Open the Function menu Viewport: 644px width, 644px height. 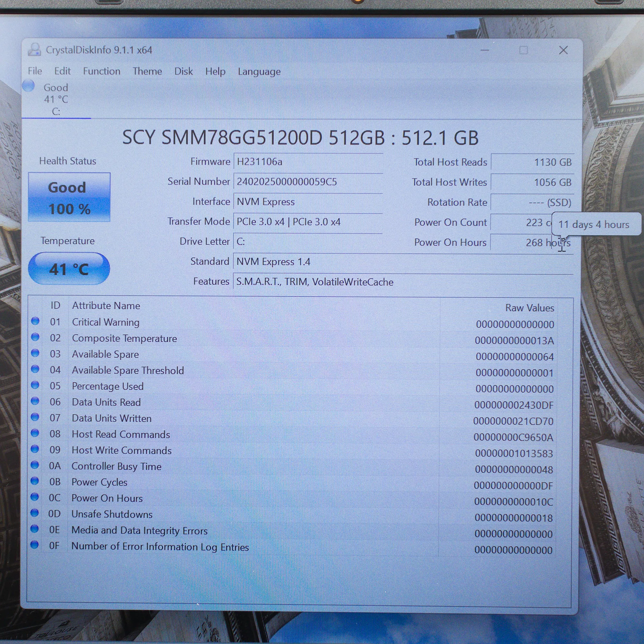tap(102, 71)
